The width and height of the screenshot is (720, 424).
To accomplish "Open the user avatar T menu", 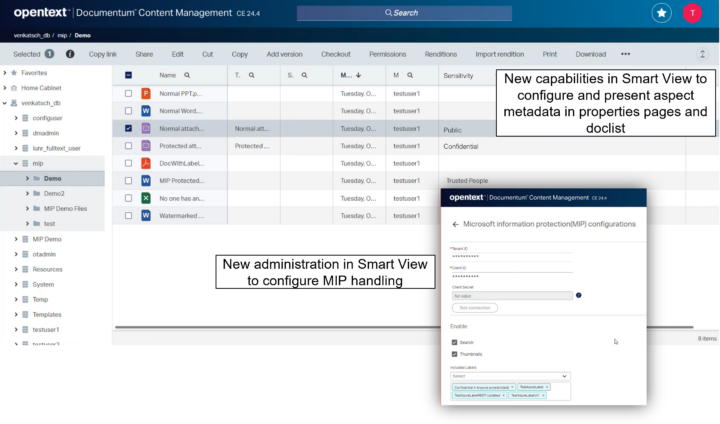I will point(692,13).
